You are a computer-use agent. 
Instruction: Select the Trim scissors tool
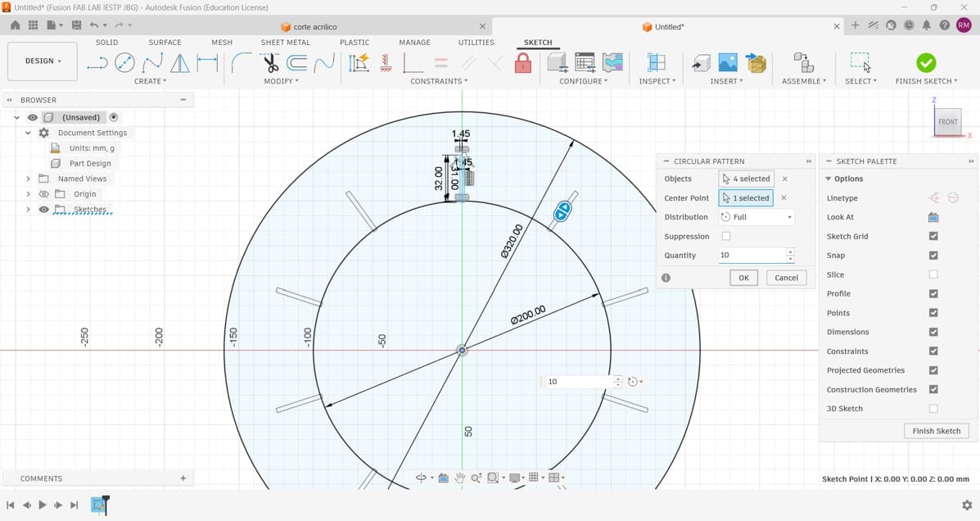click(x=270, y=62)
